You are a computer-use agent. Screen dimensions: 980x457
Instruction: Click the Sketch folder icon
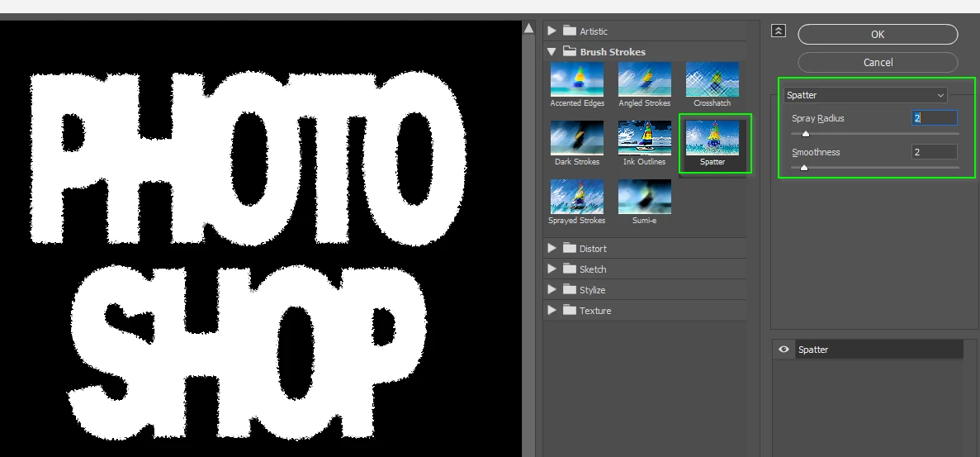tap(569, 269)
